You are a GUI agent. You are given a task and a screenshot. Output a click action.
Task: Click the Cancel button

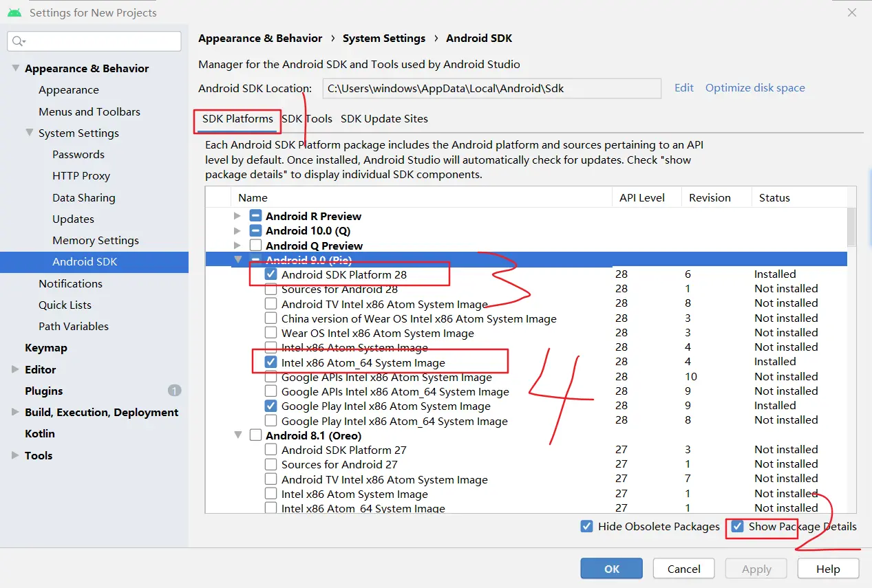point(684,569)
